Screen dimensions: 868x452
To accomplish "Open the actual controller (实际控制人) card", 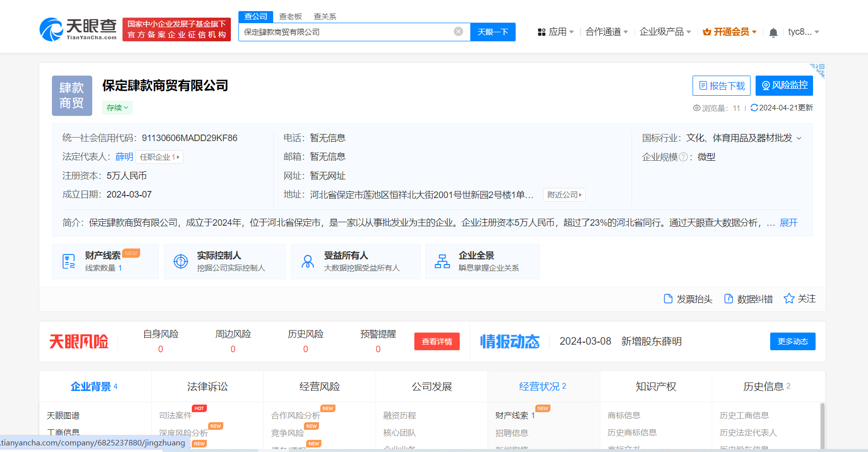I will (224, 261).
